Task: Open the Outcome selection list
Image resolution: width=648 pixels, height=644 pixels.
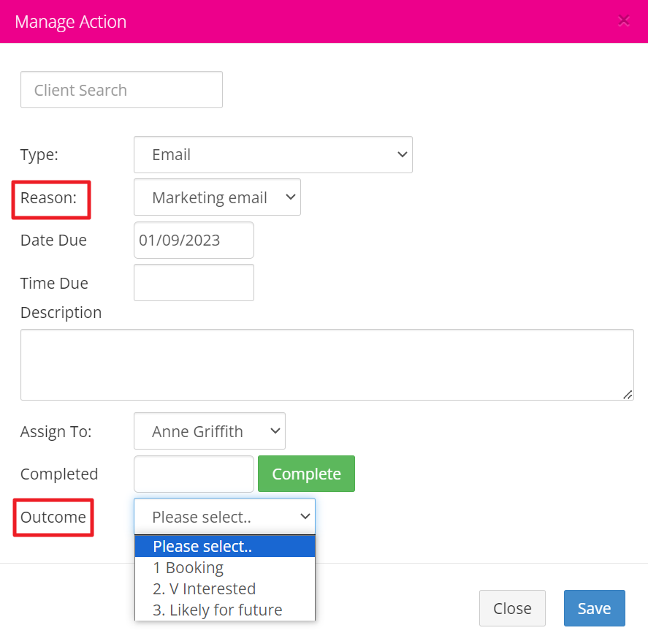Action: 224,515
